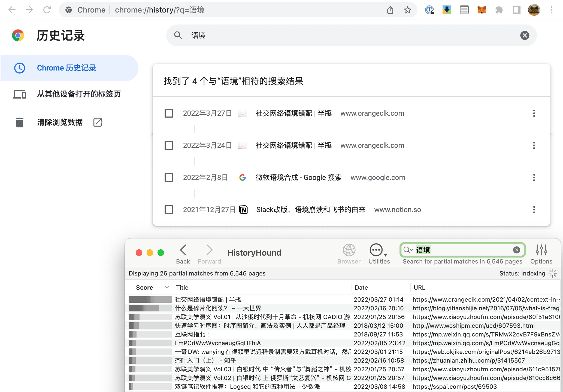Minimize the HistoryHound window
The height and width of the screenshot is (392, 563).
coord(150,253)
